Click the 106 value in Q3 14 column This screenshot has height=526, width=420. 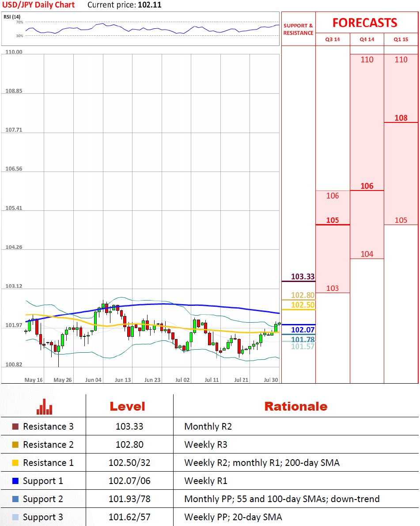coord(333,195)
